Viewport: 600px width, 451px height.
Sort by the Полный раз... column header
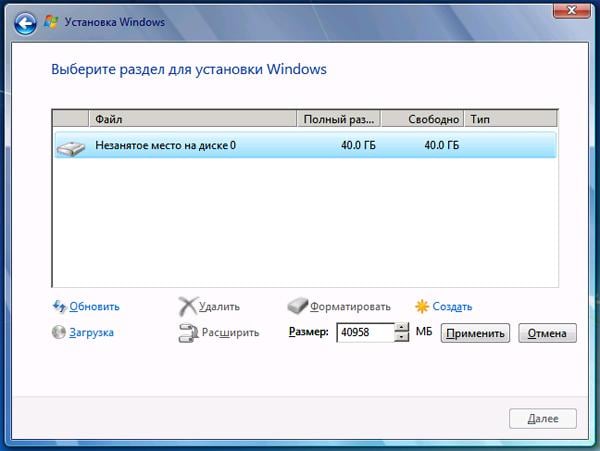(339, 119)
